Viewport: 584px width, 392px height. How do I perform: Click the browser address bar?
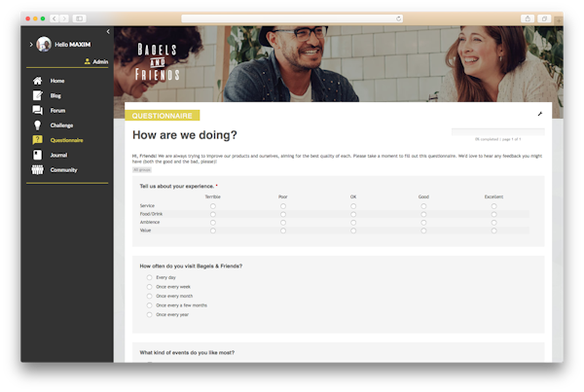(x=292, y=18)
